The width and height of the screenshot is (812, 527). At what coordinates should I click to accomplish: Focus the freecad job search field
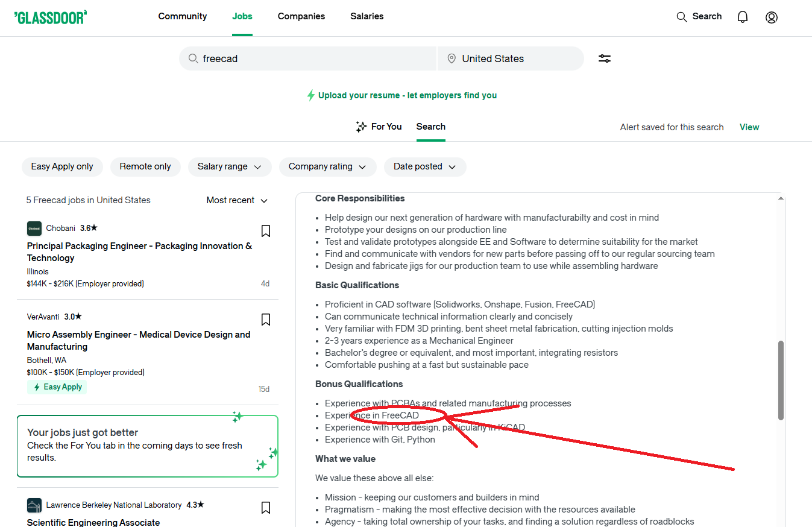[313, 58]
